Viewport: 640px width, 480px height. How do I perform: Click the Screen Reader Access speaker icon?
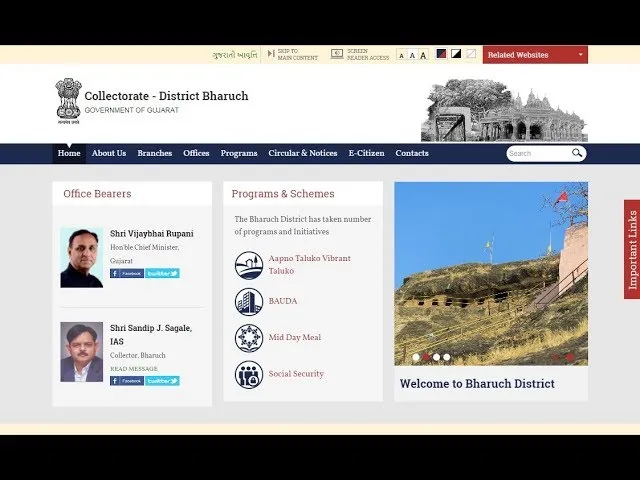(x=337, y=54)
